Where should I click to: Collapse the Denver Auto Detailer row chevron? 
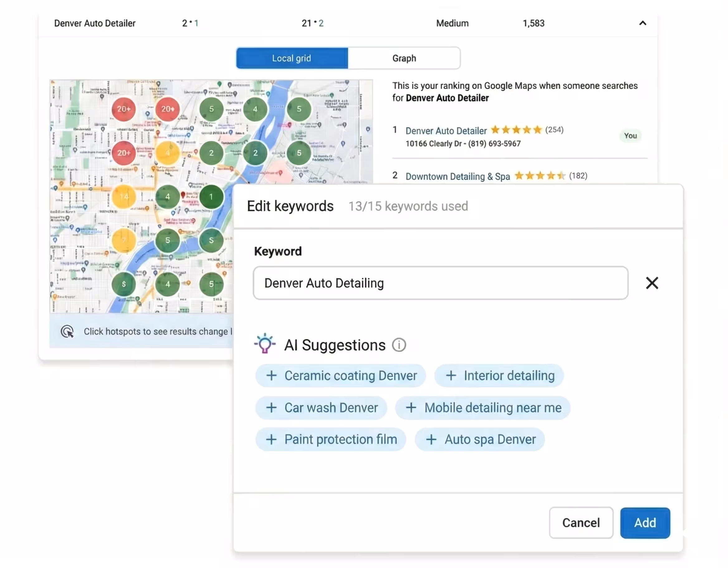(642, 23)
